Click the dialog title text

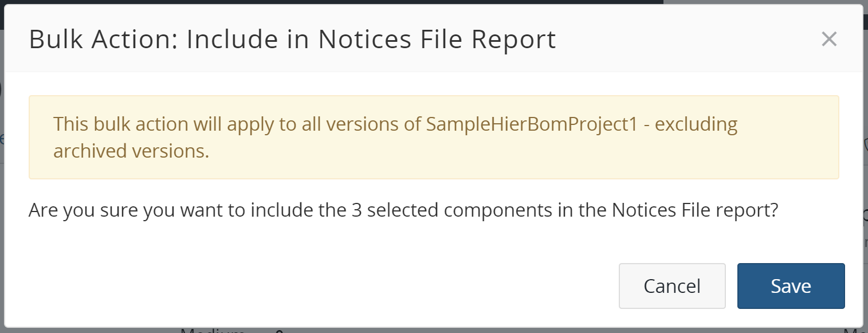click(292, 39)
